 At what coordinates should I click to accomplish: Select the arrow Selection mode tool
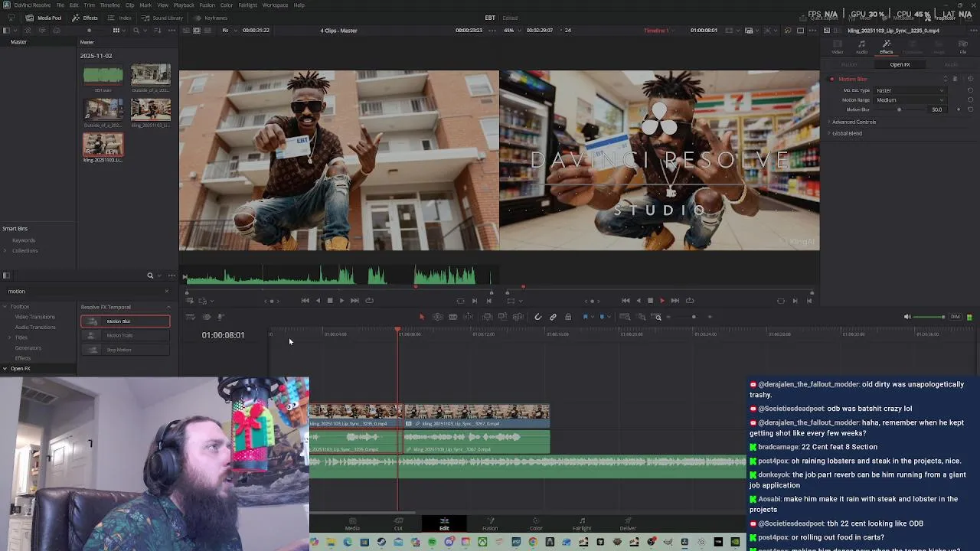point(421,317)
